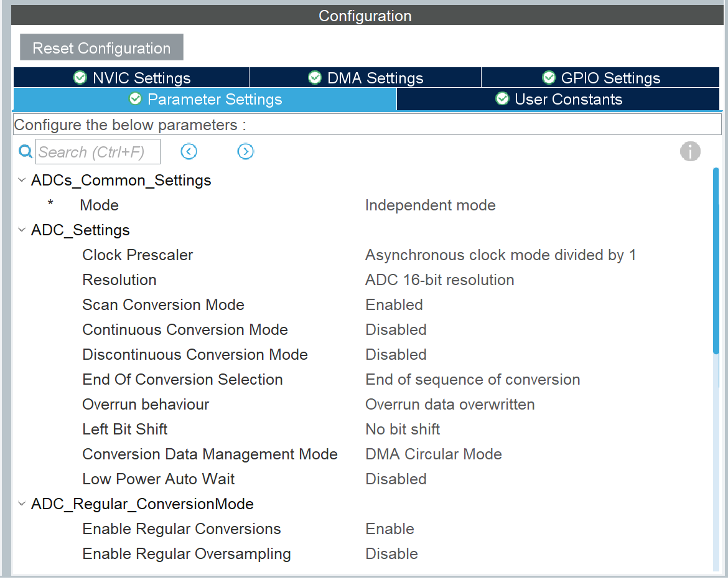Viewport: 728px width, 582px height.
Task: Collapse the ADC_Settings group
Action: coord(22,230)
